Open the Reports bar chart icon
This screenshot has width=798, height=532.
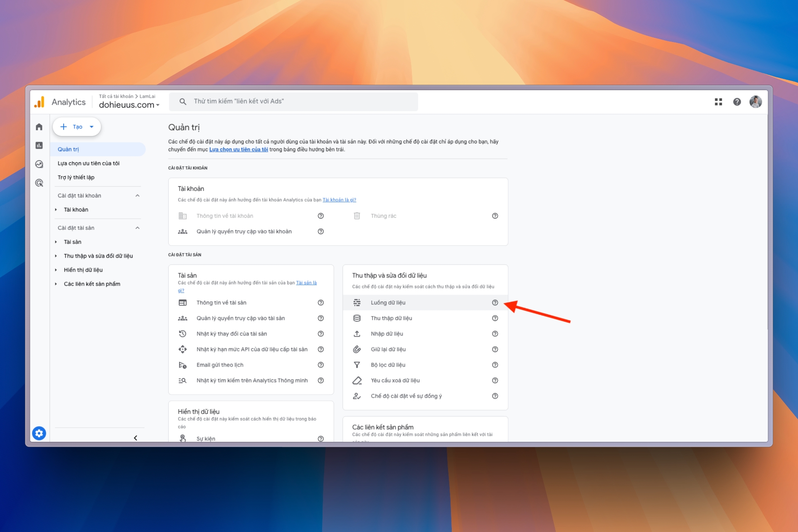click(x=39, y=145)
